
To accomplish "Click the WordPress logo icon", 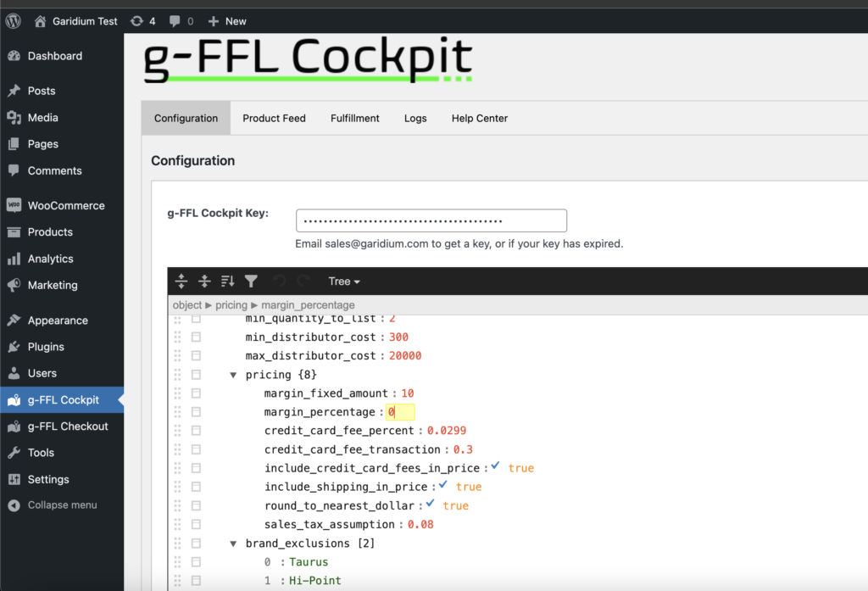I will click(x=14, y=21).
